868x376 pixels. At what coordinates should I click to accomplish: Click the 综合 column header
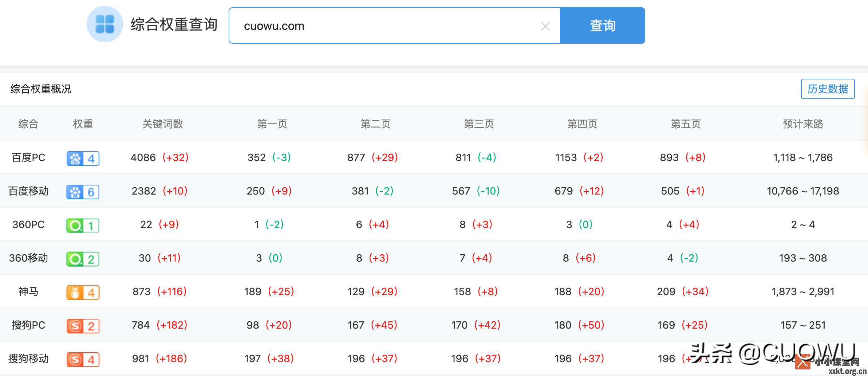[x=28, y=124]
